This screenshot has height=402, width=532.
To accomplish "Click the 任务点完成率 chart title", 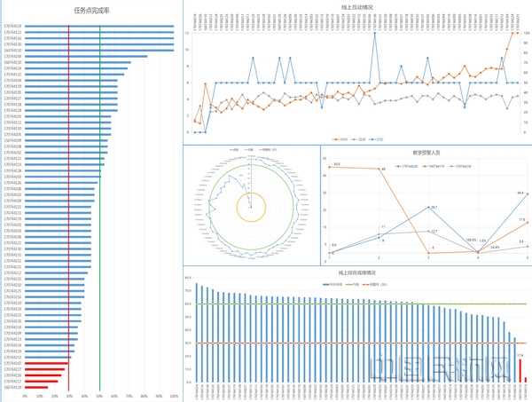I will (92, 11).
